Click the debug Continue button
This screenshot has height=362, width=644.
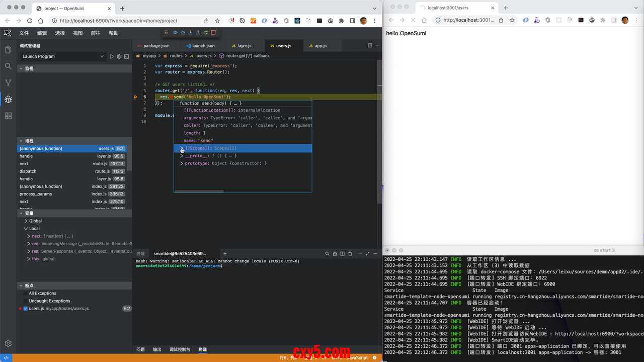point(175,33)
